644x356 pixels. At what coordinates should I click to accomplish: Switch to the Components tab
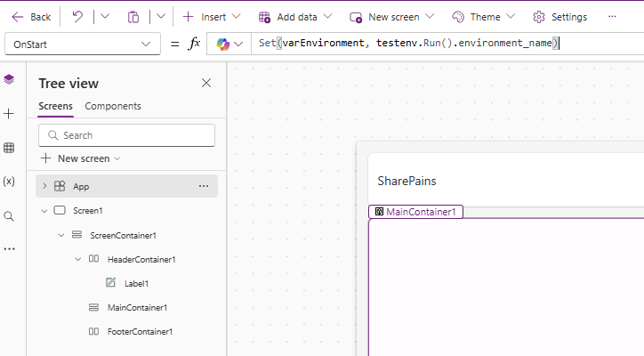point(113,106)
